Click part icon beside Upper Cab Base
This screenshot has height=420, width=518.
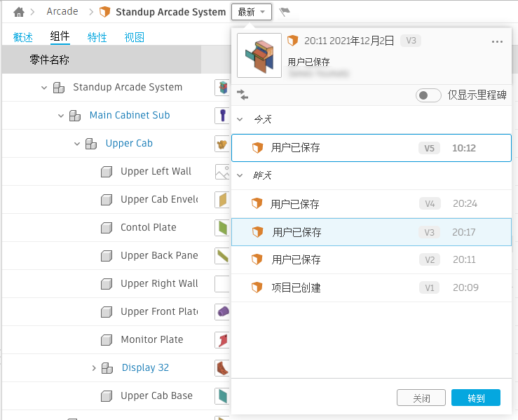(107, 396)
